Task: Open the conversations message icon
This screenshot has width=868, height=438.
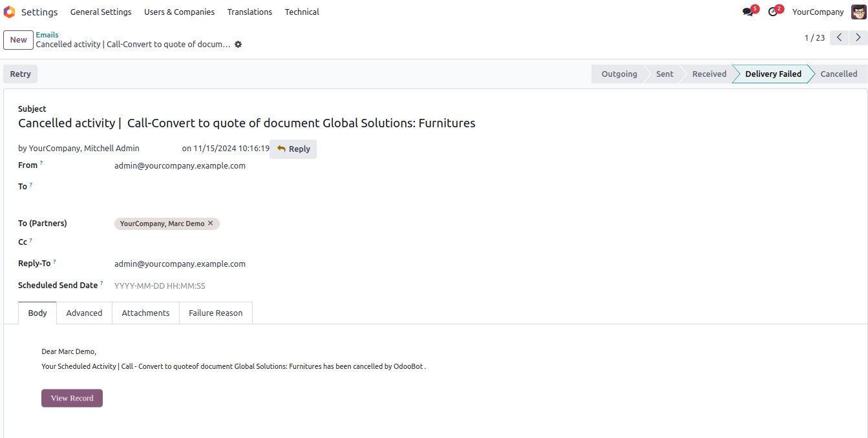Action: tap(748, 12)
